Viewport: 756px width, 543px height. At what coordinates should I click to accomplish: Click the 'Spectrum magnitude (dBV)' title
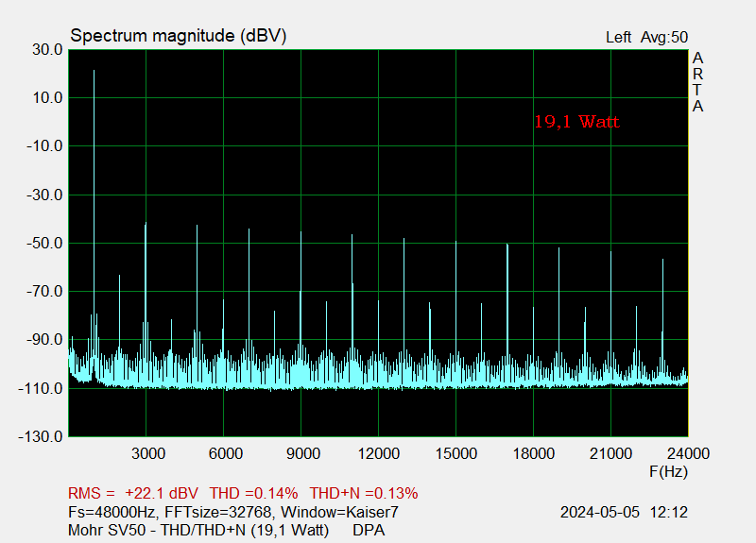pos(179,36)
